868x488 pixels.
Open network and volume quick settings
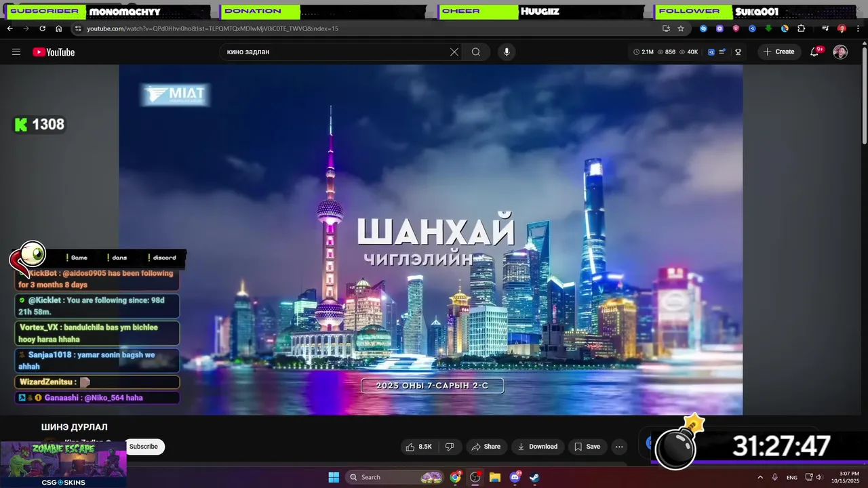point(814,477)
